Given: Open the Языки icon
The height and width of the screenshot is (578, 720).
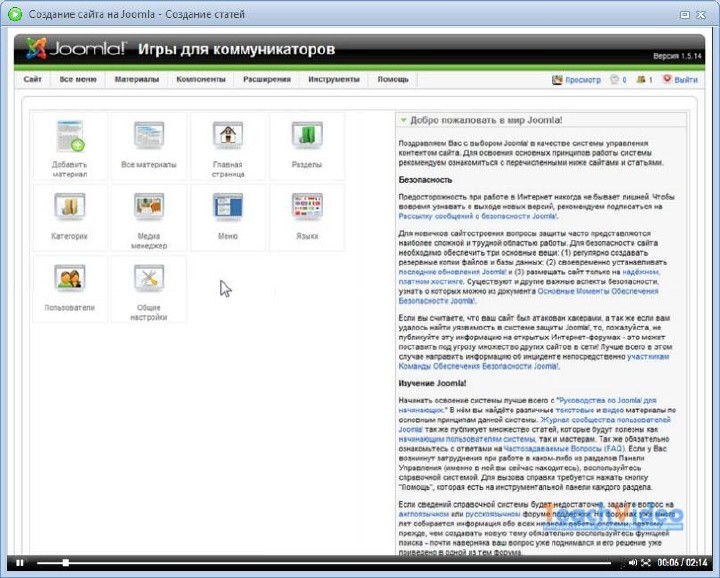Looking at the screenshot, I should point(307,218).
